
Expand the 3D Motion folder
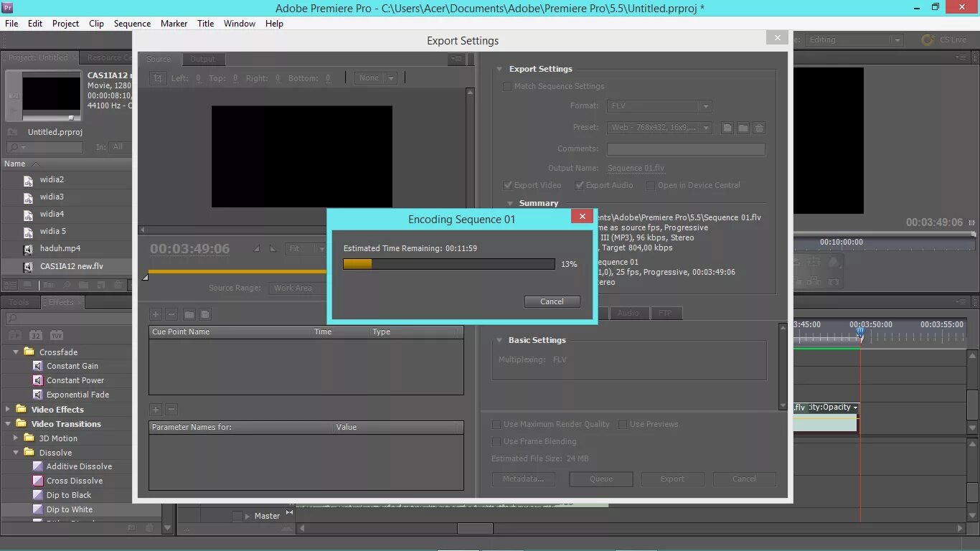(16, 438)
